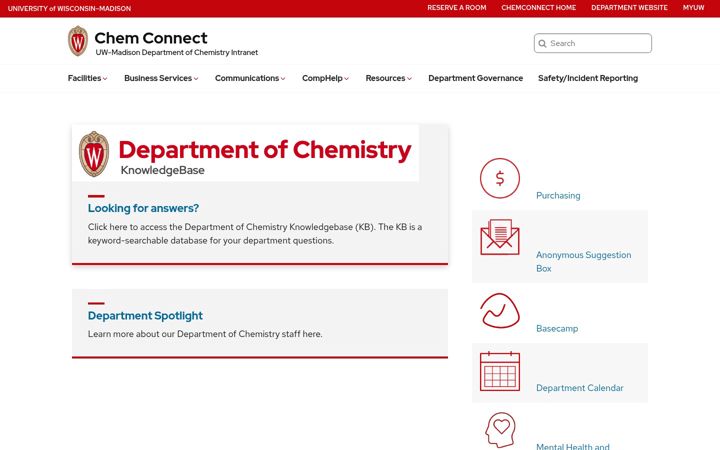Open the Looking for answers? link
Screen dimensions: 720x450
[143, 208]
